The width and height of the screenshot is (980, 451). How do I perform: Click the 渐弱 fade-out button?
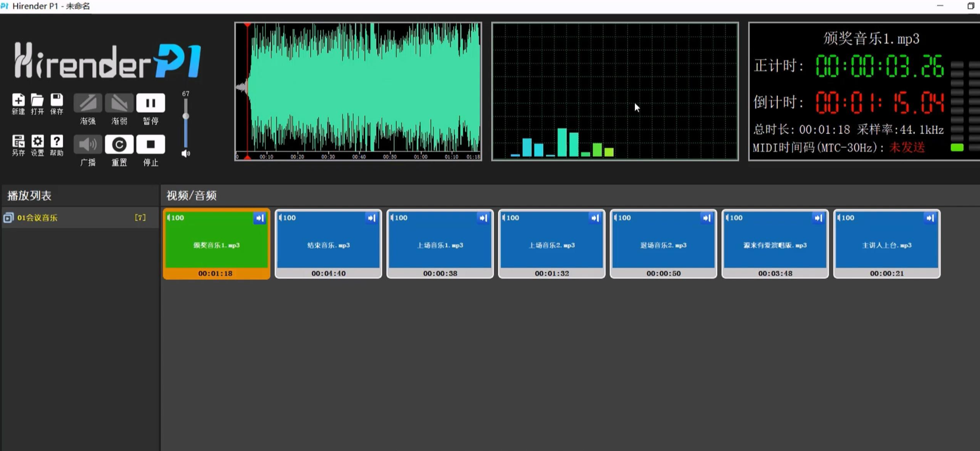[x=119, y=103]
